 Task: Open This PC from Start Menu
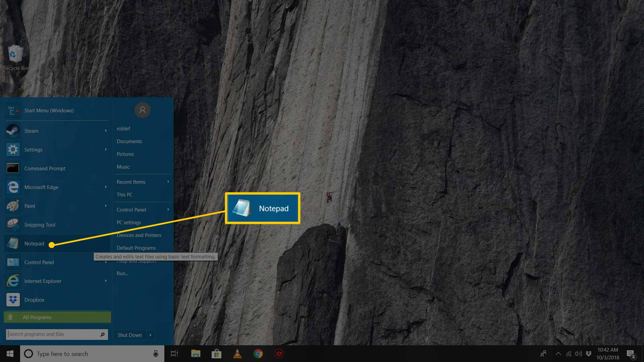click(x=125, y=194)
